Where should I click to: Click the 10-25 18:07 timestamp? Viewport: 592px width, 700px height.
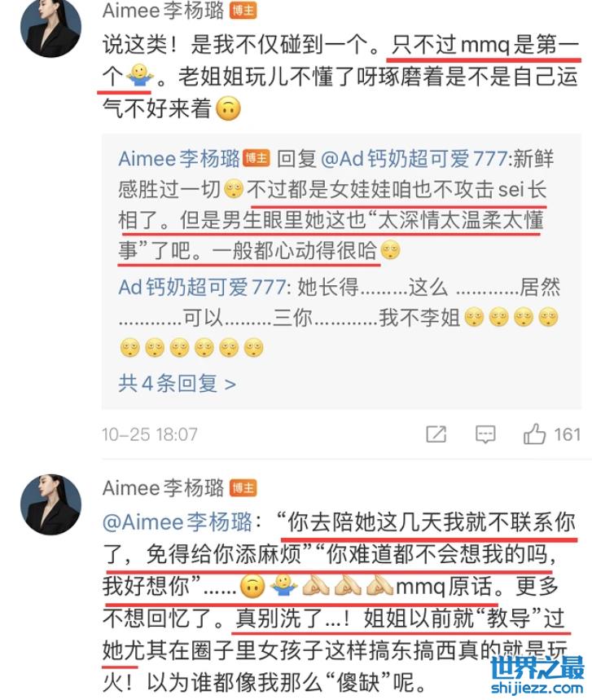coord(150,434)
